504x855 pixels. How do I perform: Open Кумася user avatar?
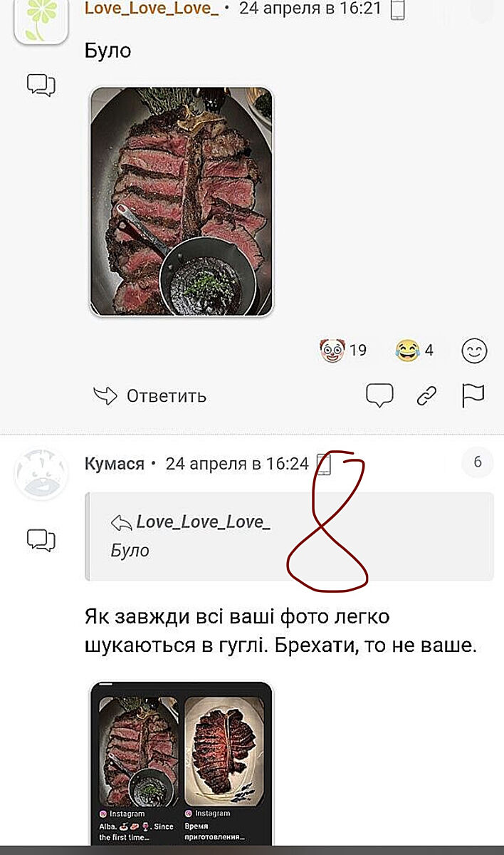(41, 474)
